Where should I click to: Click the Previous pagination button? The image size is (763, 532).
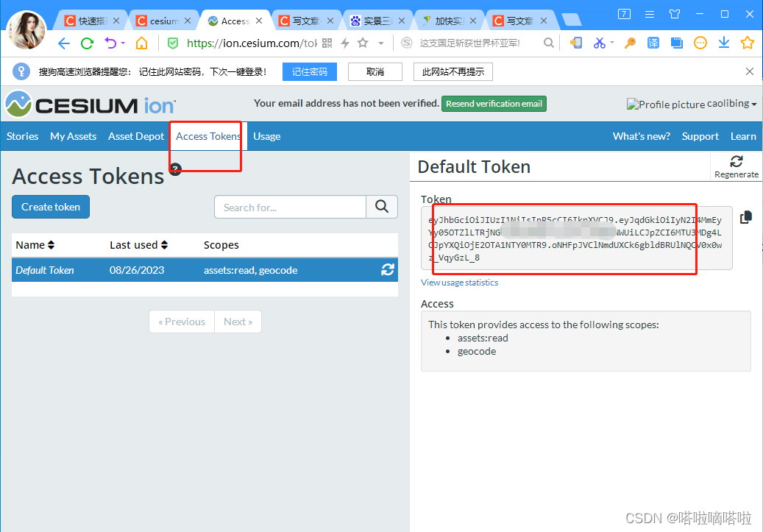182,322
